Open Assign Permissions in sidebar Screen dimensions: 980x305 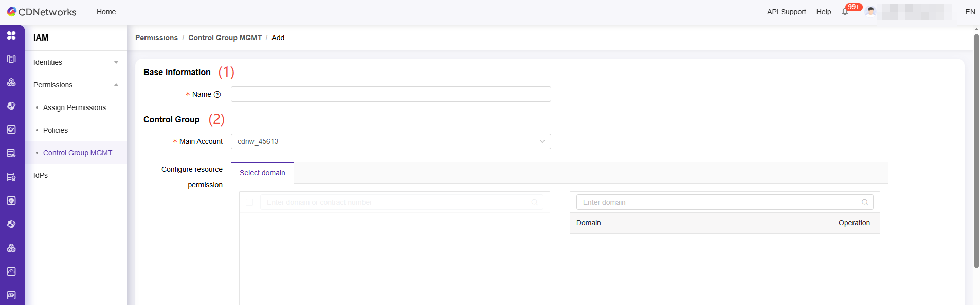[x=75, y=107]
